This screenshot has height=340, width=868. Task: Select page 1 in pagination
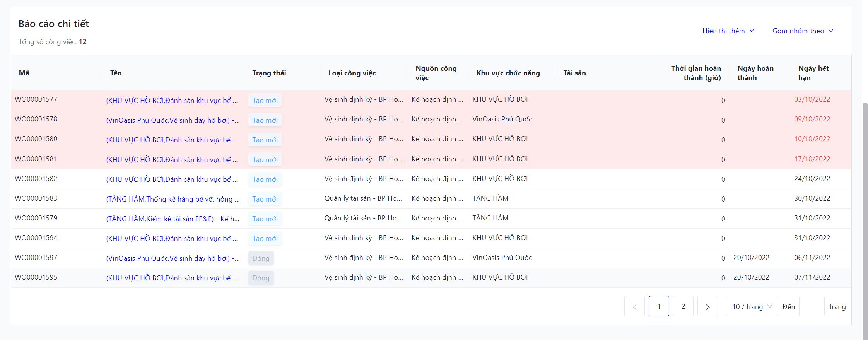[659, 306]
